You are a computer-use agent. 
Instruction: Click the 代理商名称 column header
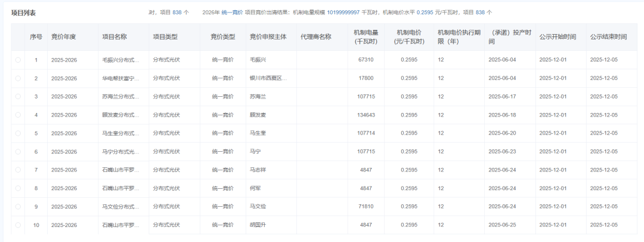coord(316,37)
